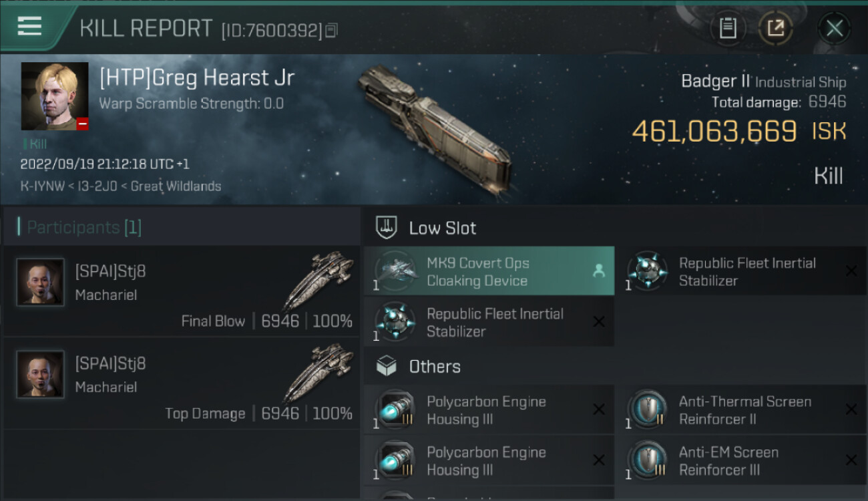Click the 461,063,669 ISK value
This screenshot has height=501, width=868.
click(714, 132)
